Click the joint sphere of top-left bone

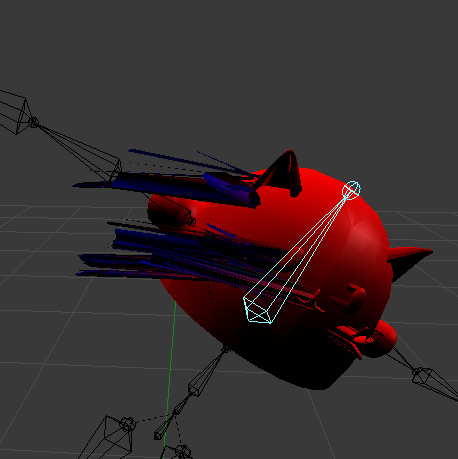(33, 122)
